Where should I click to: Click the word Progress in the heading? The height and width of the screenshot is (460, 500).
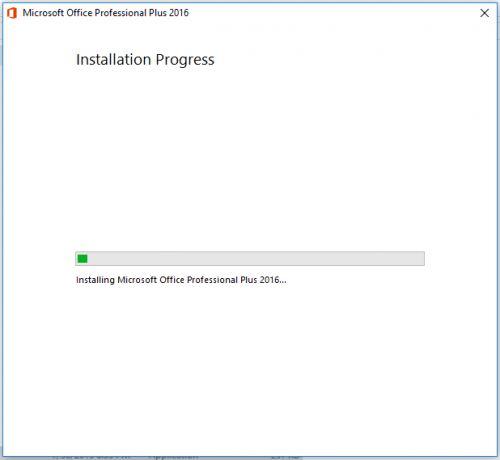click(x=185, y=60)
